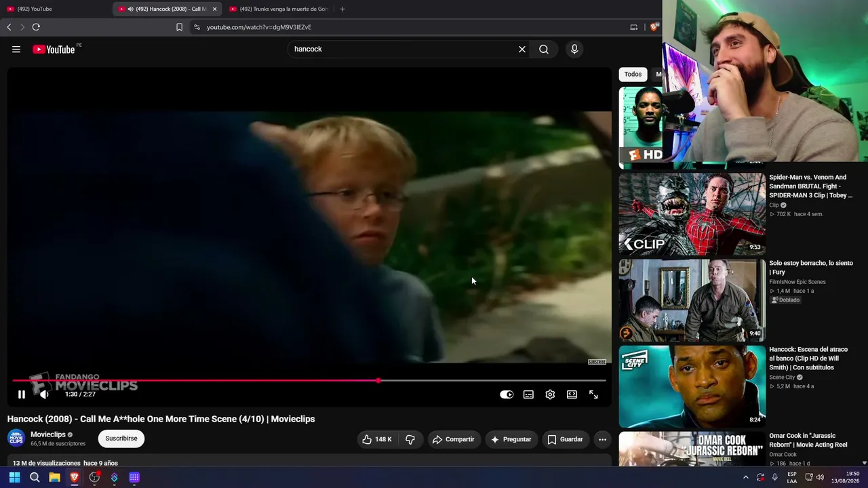Open 'Hancock: Escena del atraco al banco' title
This screenshot has width=868, height=488.
click(808, 359)
